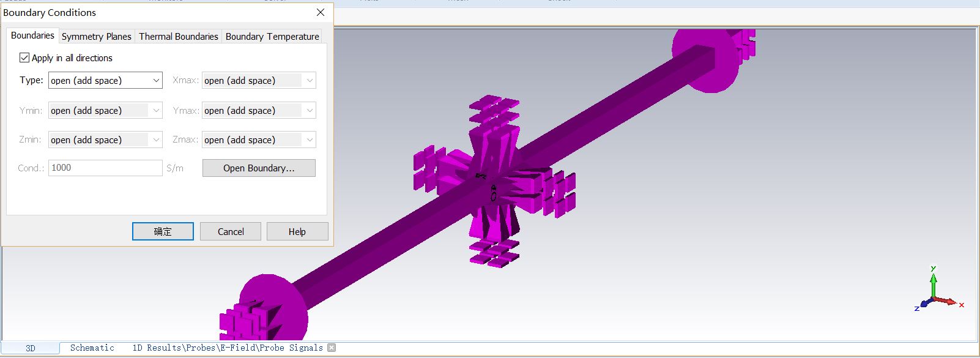Screen dimensions: 980x358
Task: Switch to the Thermal Boundaries tab
Action: point(179,36)
